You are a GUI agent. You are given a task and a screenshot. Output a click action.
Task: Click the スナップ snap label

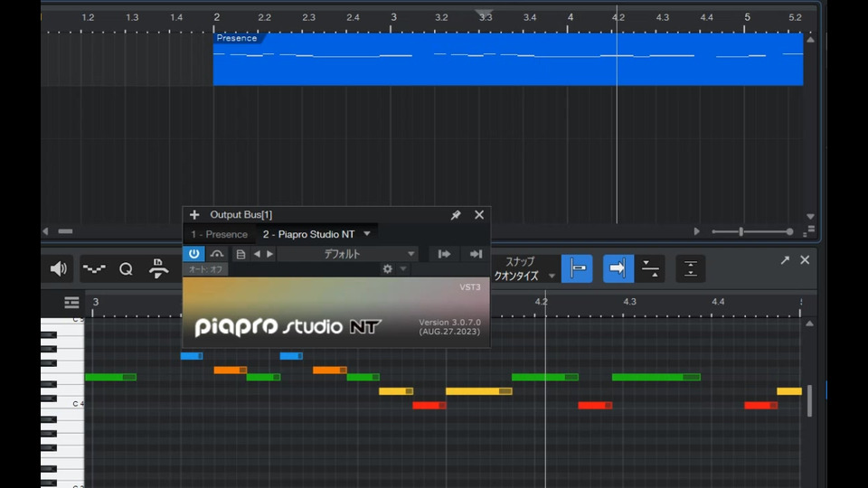click(520, 262)
